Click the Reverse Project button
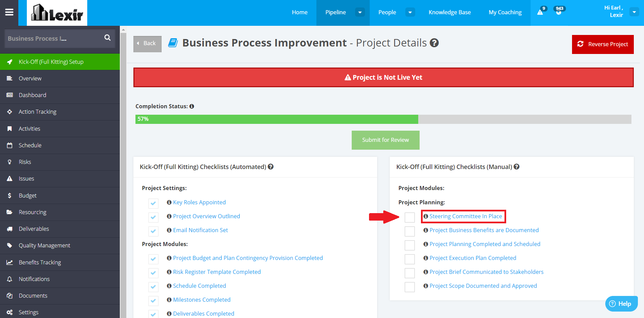 point(603,44)
